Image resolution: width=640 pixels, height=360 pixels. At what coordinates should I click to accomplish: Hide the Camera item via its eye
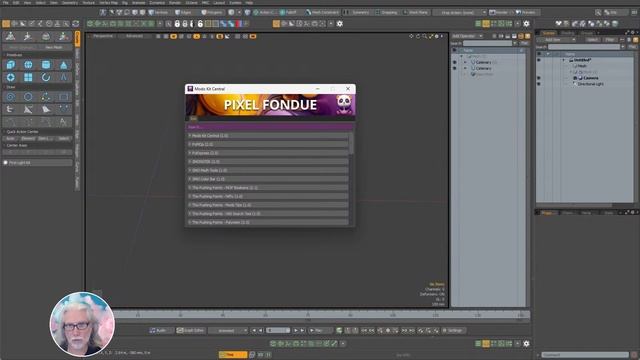539,78
